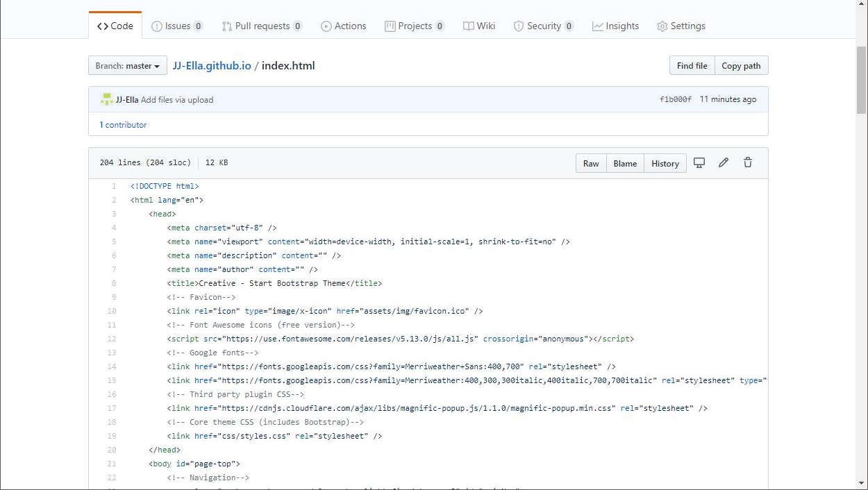Open the Wiki tab
The image size is (868, 490).
click(x=479, y=26)
